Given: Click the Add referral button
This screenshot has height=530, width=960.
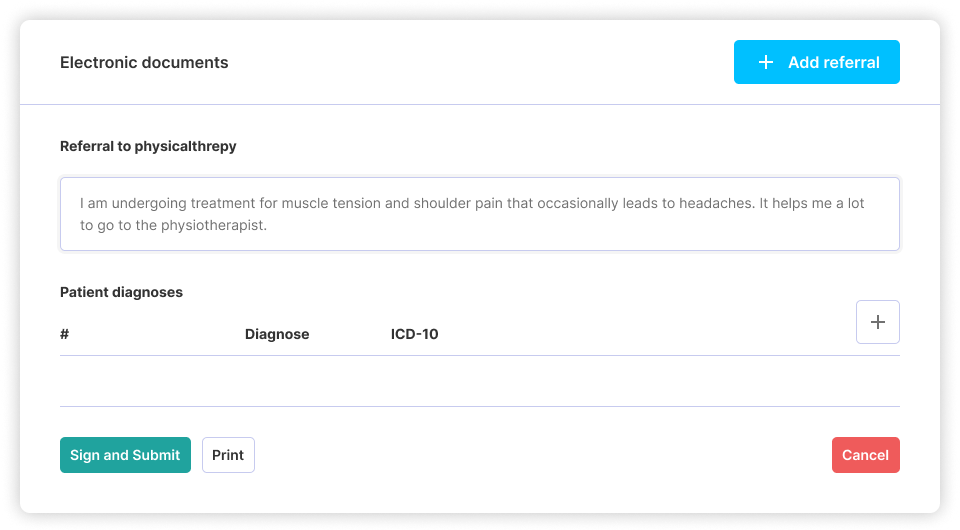Looking at the screenshot, I should (x=816, y=62).
